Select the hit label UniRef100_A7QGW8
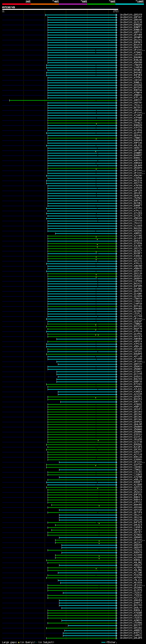146x644 pixels. [131, 612]
